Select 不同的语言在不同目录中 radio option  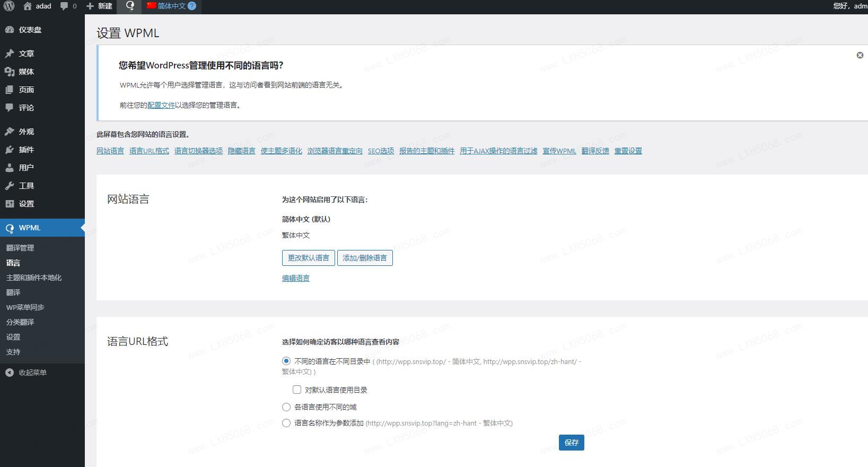pyautogui.click(x=286, y=361)
